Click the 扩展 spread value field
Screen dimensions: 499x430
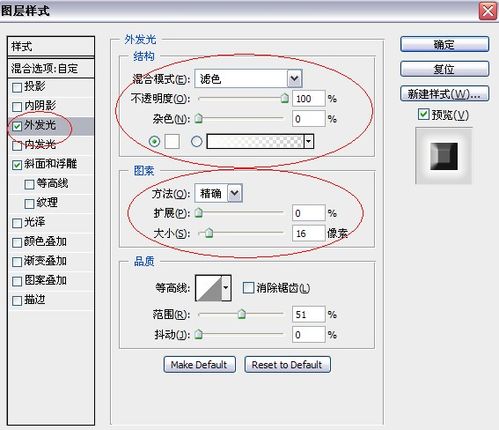pyautogui.click(x=308, y=213)
